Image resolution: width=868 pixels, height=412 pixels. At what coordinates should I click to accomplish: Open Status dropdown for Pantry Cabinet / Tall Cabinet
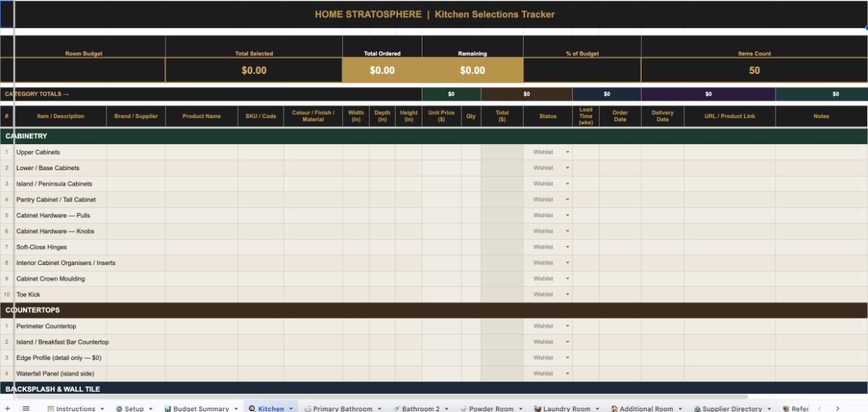pos(567,200)
